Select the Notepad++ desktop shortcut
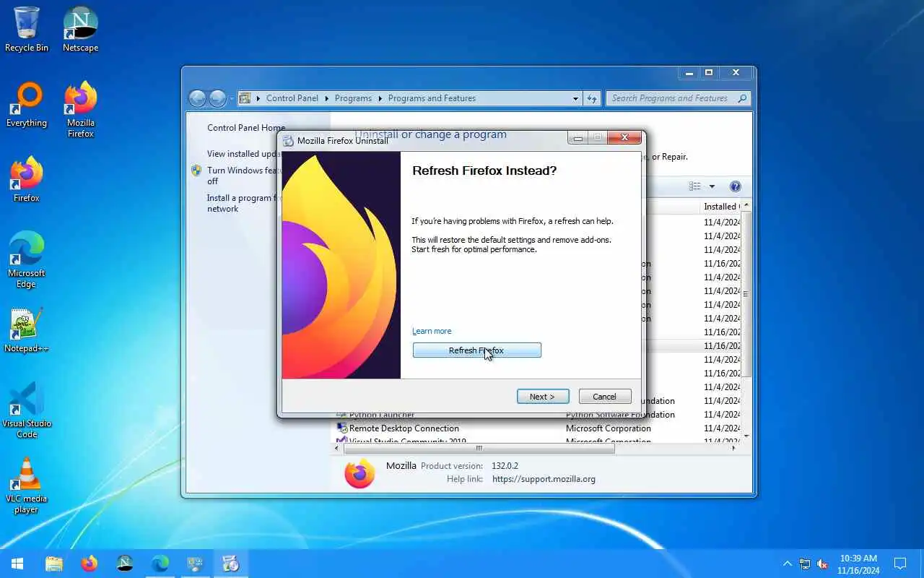Image resolution: width=924 pixels, height=578 pixels. pos(27,330)
